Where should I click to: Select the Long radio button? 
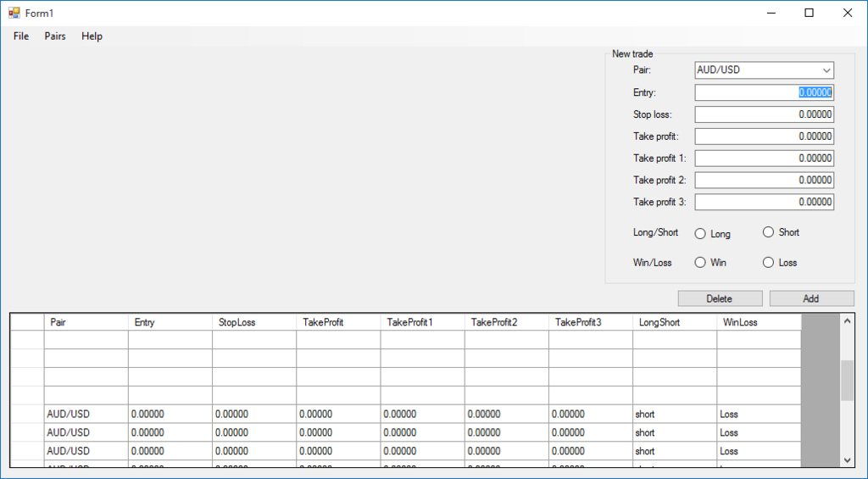point(701,234)
